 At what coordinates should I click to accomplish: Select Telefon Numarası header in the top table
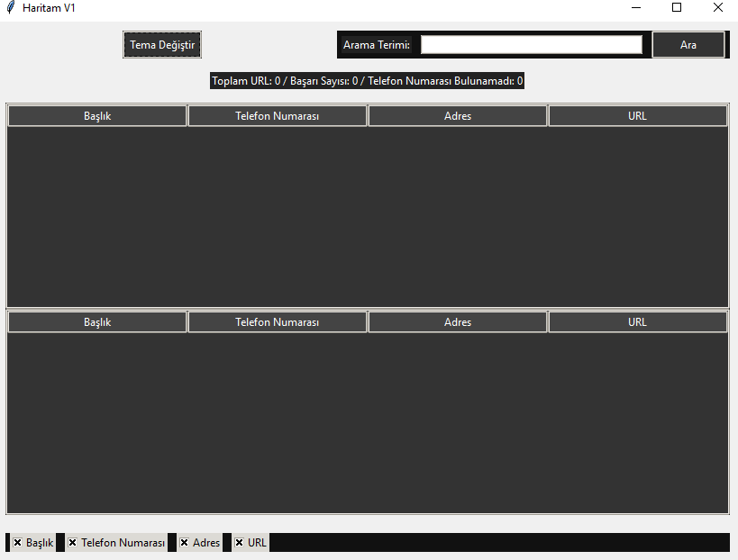point(278,116)
